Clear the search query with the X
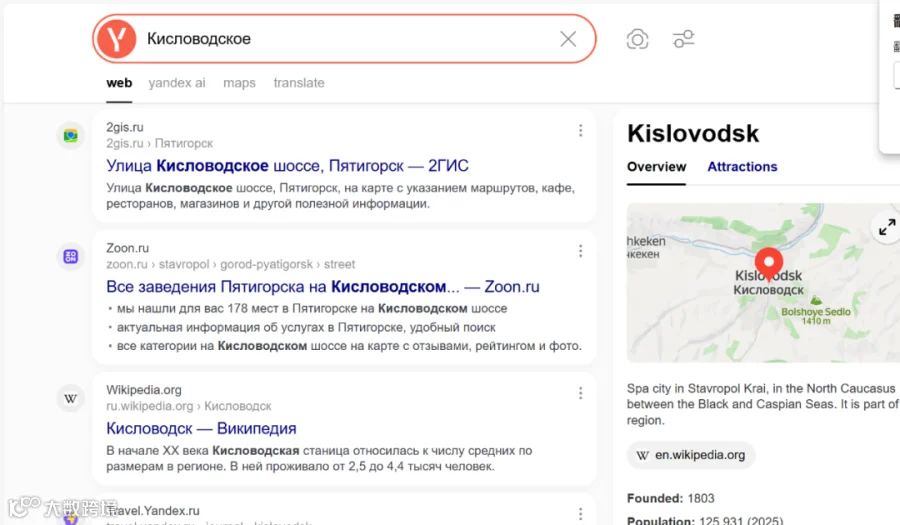This screenshot has width=900, height=525. (x=568, y=38)
